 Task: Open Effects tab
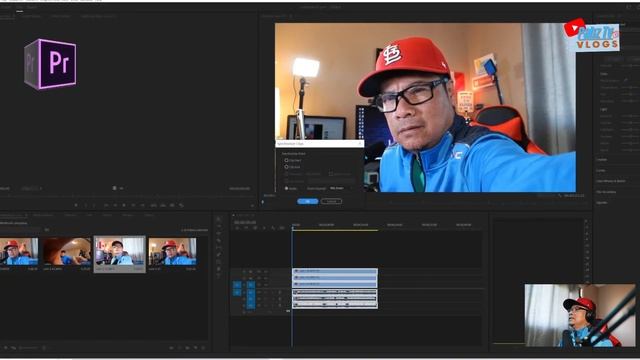107,215
